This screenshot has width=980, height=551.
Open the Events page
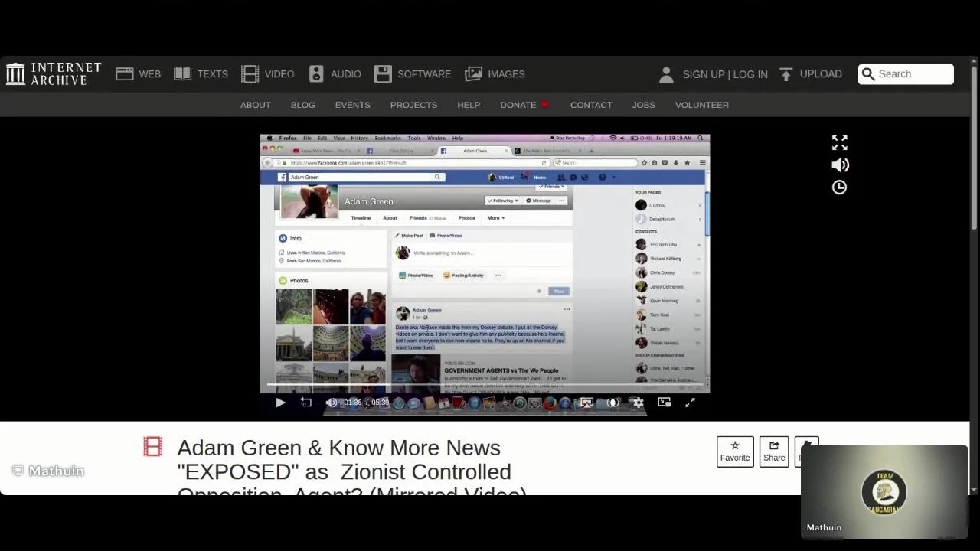tap(353, 105)
